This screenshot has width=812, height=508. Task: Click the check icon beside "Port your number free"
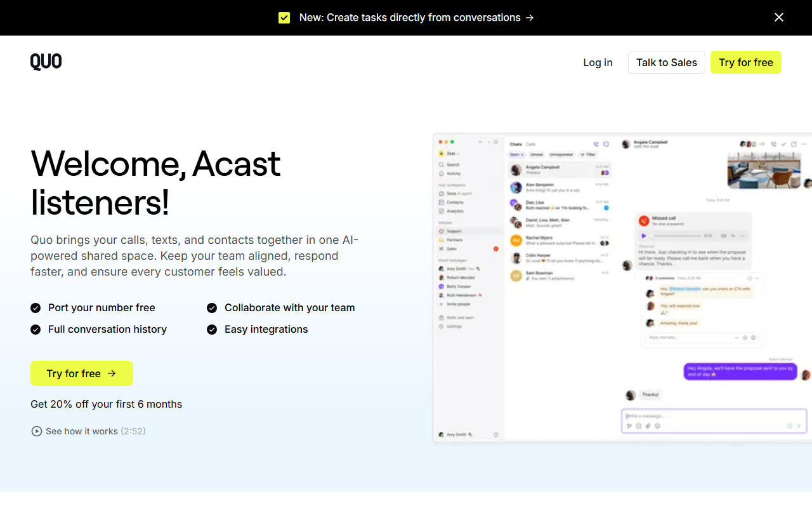(36, 308)
